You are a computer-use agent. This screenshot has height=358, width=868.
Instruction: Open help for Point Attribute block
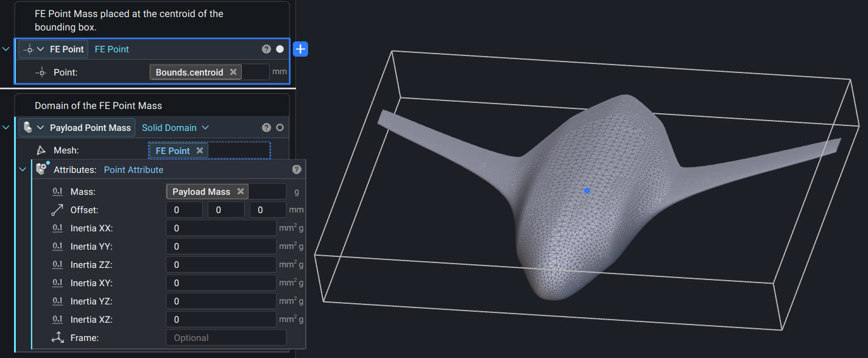pos(297,170)
